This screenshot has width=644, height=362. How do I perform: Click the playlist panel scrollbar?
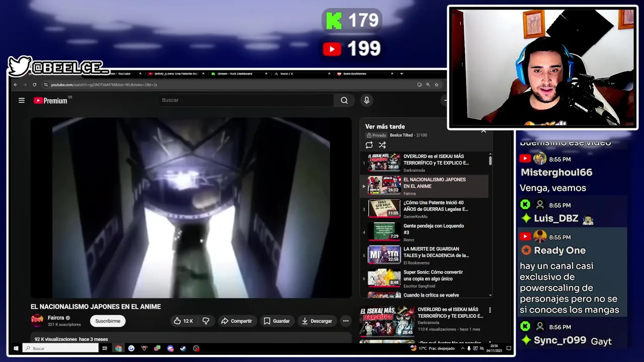tap(490, 160)
